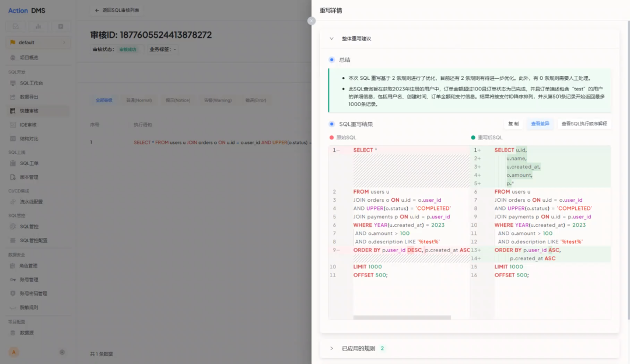Go to 数据导出 in sidebar
The width and height of the screenshot is (630, 364).
(x=38, y=97)
